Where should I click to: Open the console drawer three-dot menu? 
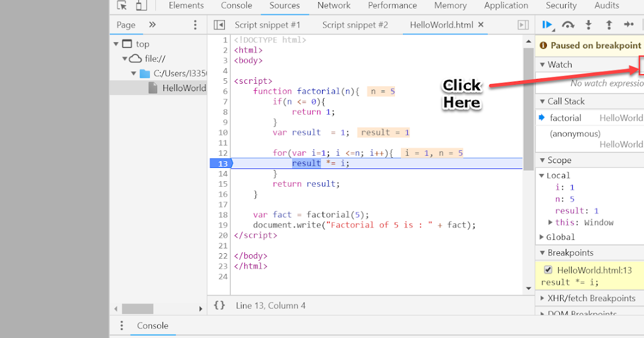pyautogui.click(x=122, y=326)
